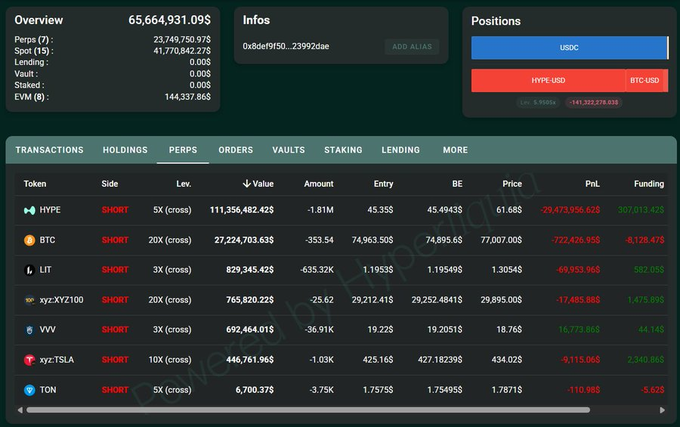
Task: Click the leverage 5.9505x badge
Action: 538,103
